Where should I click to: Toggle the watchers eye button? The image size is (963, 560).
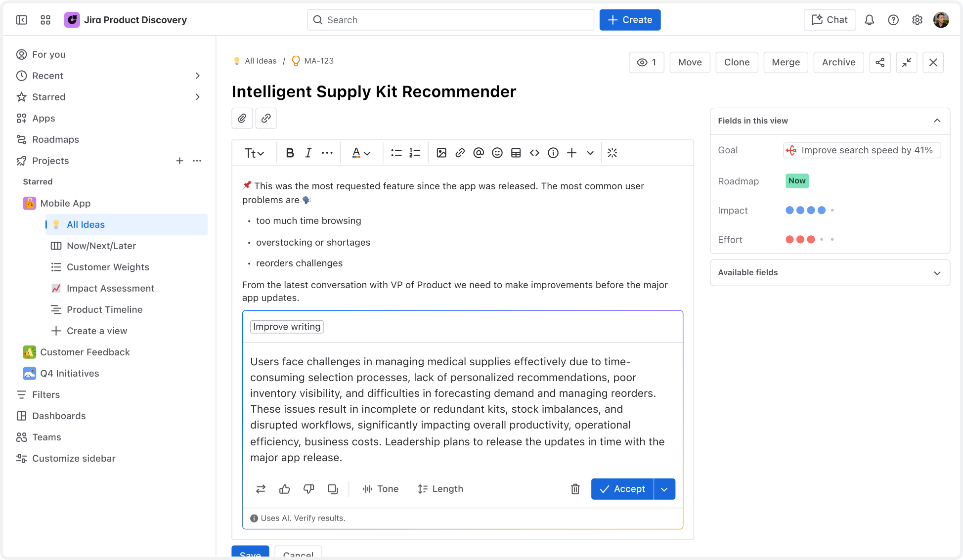coord(646,62)
